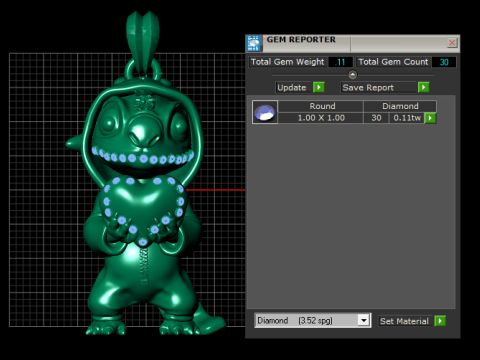Click the GEM REPORTER title bar

(353, 43)
